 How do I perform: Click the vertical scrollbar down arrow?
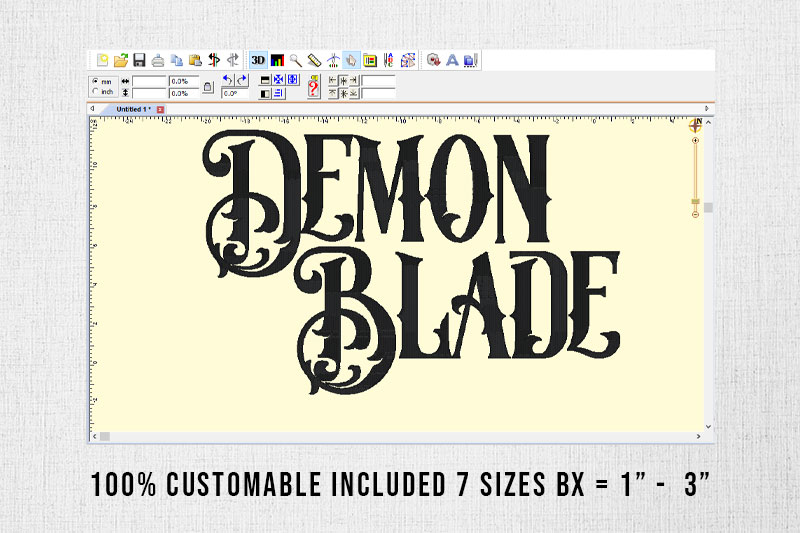pos(708,426)
